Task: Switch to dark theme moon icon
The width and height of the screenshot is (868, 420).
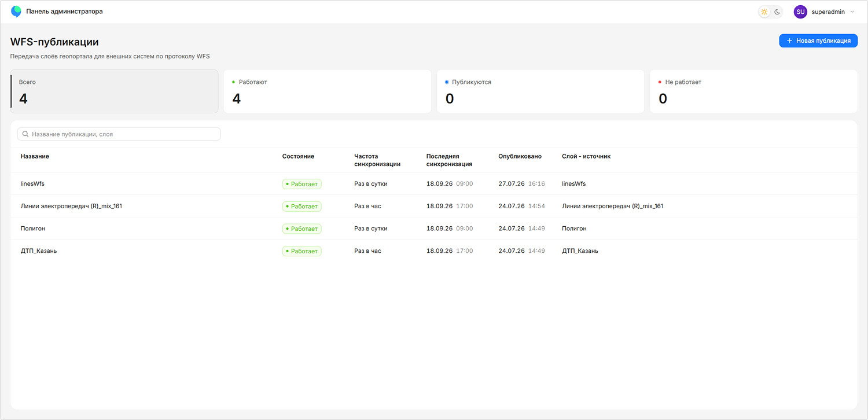Action: point(778,12)
